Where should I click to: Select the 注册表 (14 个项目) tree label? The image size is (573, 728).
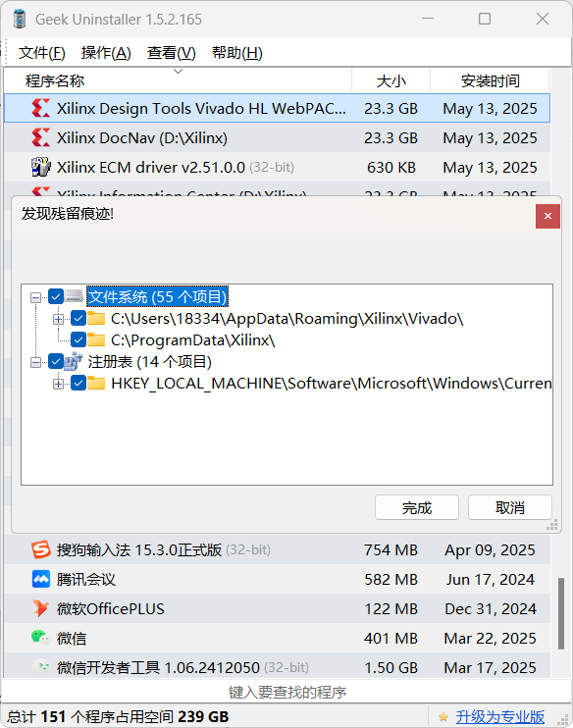point(149,362)
